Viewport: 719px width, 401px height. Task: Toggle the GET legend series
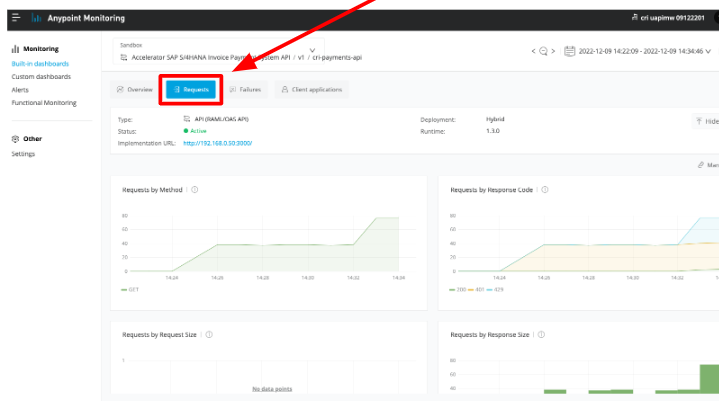point(130,290)
